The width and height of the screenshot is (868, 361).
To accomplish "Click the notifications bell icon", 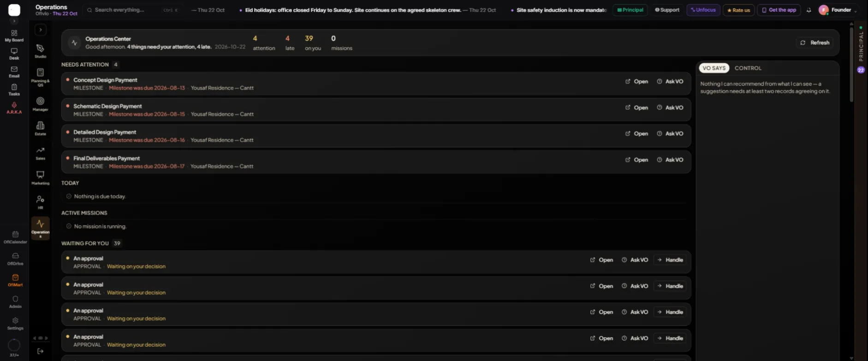I will click(x=809, y=10).
